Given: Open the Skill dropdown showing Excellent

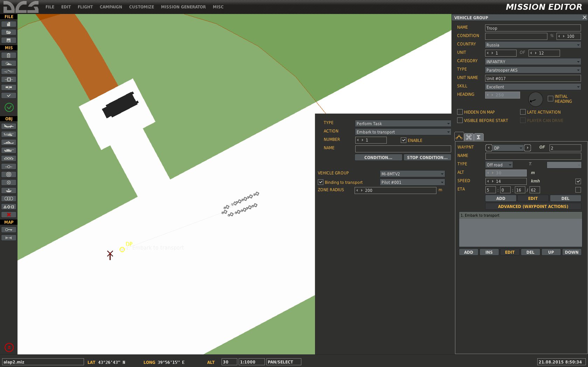Looking at the screenshot, I should click(x=533, y=87).
